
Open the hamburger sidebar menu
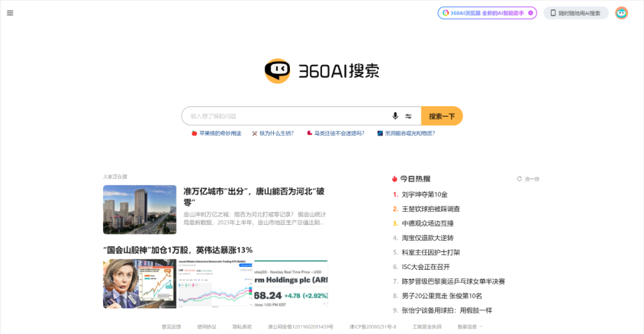pos(10,13)
